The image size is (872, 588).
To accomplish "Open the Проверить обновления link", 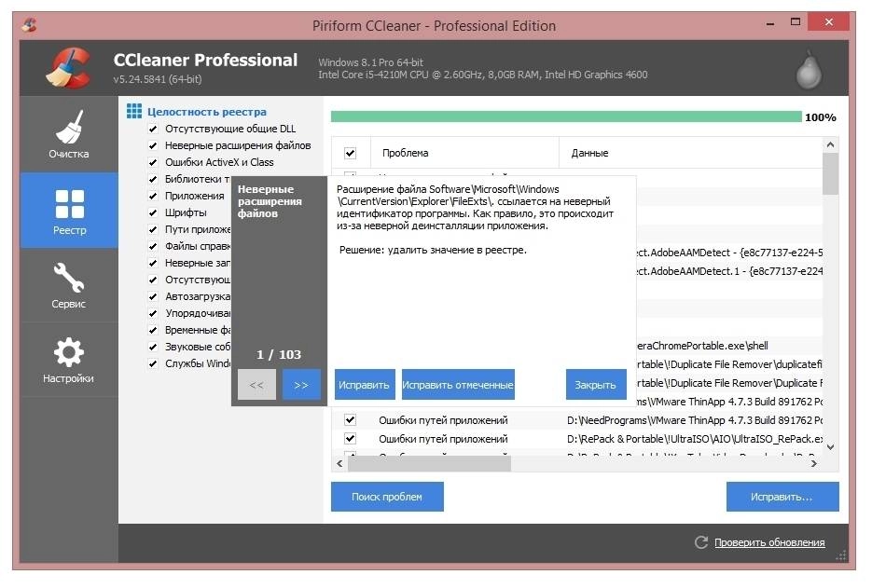I will pos(769,542).
